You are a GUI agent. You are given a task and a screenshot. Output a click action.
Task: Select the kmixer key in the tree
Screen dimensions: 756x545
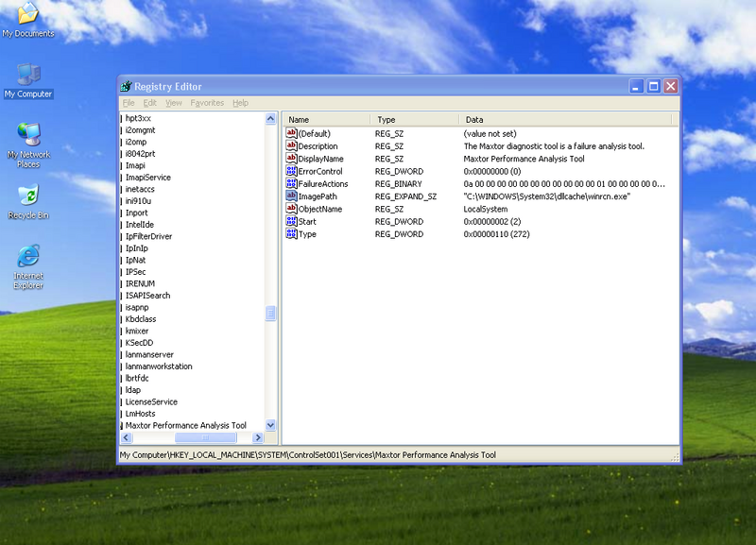[136, 331]
